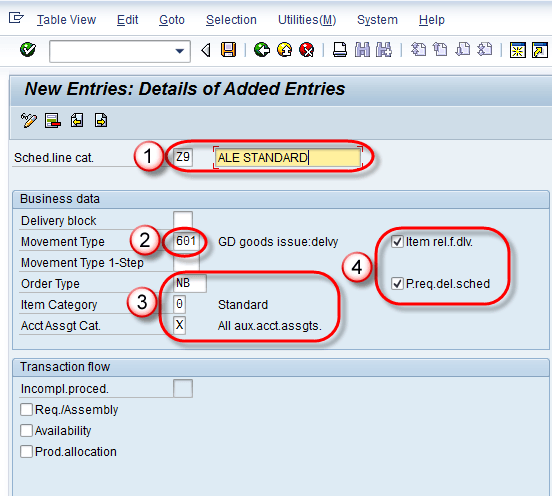Open the Goto menu

[172, 20]
